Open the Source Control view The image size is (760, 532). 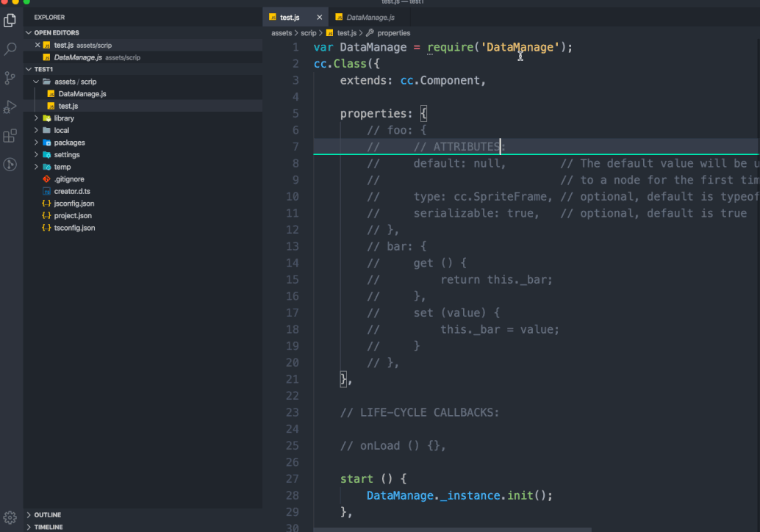click(10, 77)
